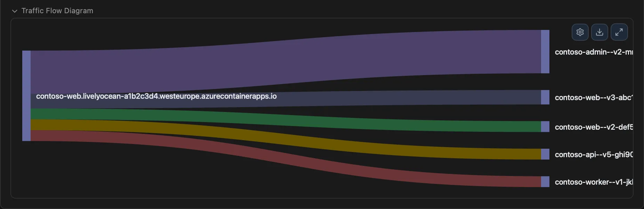Image resolution: width=644 pixels, height=209 pixels.
Task: Click the contoso-web--v2 destination node bar
Action: (x=545, y=127)
